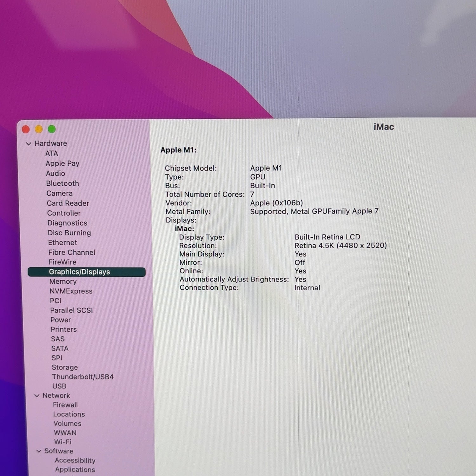
Task: Open Diagnostics in the Hardware list
Action: coord(67,223)
